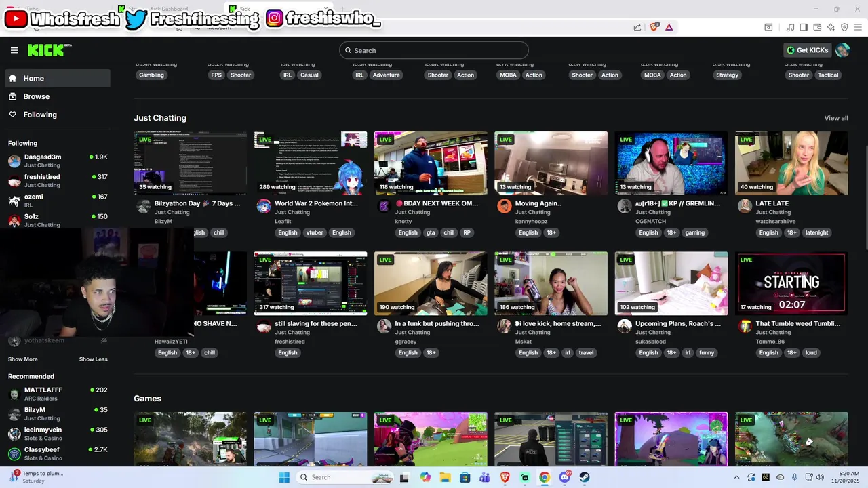
Task: Select the Tactical category tag
Action: coord(828,75)
